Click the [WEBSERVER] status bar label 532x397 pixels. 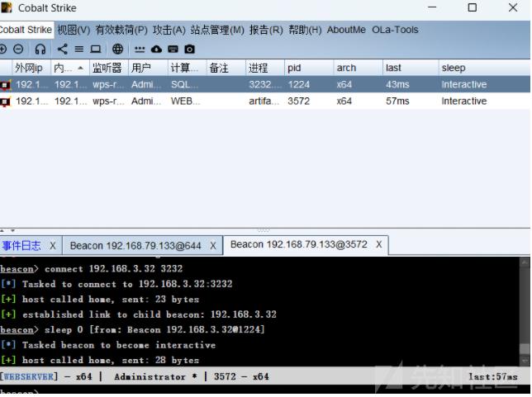tap(29, 376)
